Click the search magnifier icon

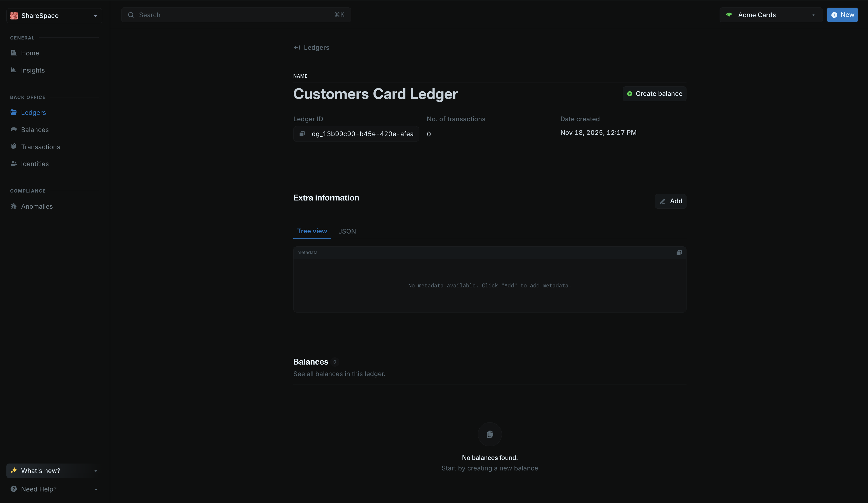(x=131, y=15)
